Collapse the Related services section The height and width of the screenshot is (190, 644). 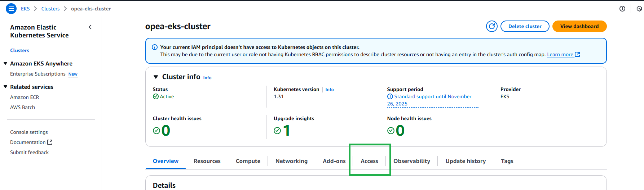5,87
